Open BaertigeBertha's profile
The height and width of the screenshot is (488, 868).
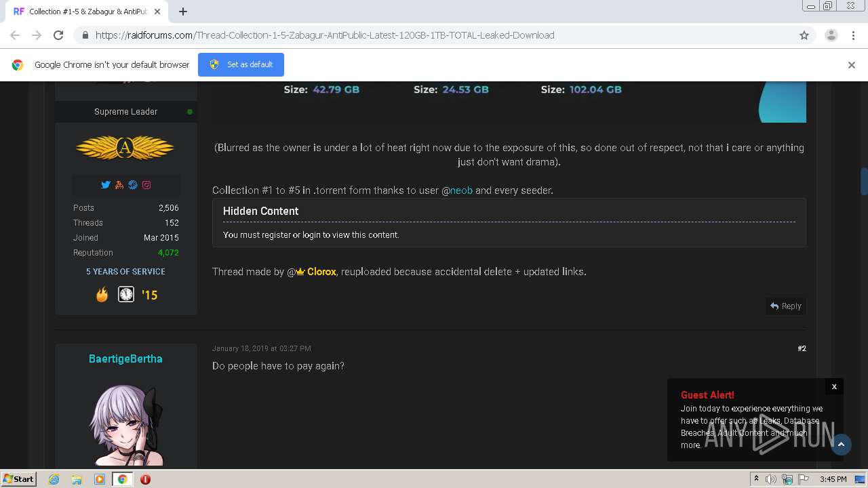coord(125,359)
